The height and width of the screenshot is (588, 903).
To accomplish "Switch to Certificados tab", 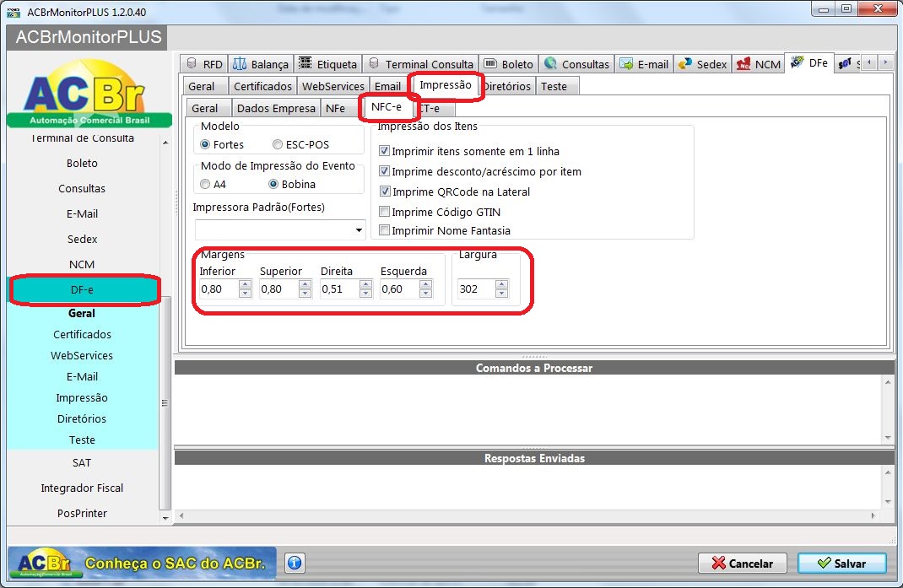I will (x=262, y=86).
